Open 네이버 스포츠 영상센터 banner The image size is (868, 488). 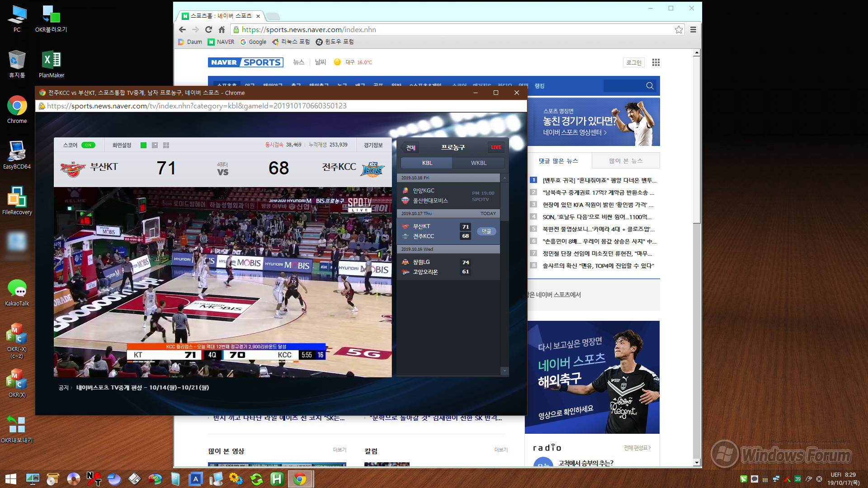pyautogui.click(x=594, y=122)
